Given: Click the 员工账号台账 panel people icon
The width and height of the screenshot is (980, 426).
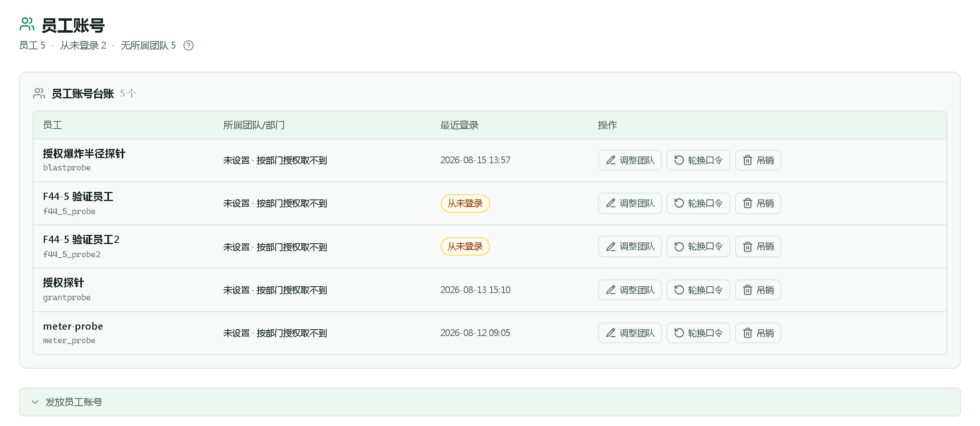Looking at the screenshot, I should pyautogui.click(x=39, y=93).
